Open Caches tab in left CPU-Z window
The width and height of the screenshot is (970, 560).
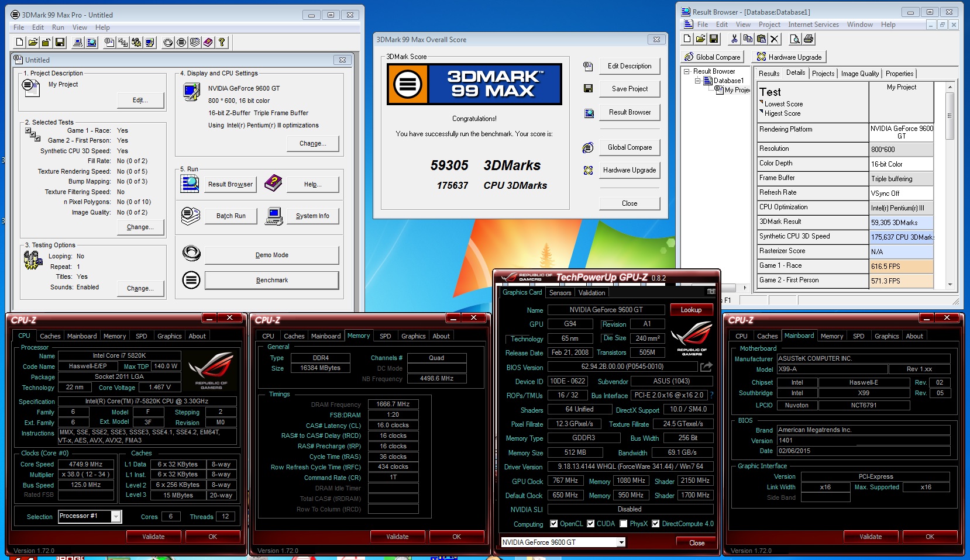coord(50,336)
